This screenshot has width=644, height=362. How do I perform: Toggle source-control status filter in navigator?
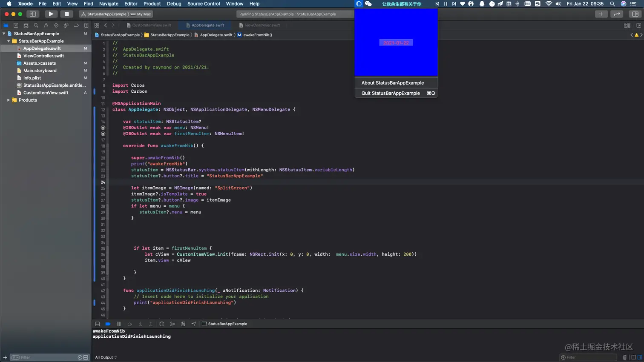pos(86,357)
